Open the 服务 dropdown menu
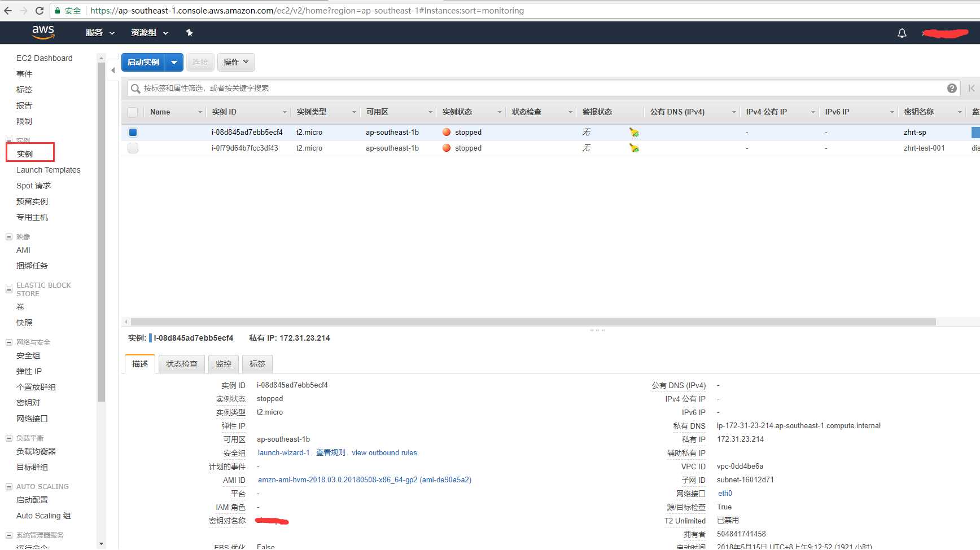Image resolution: width=980 pixels, height=550 pixels. (100, 33)
